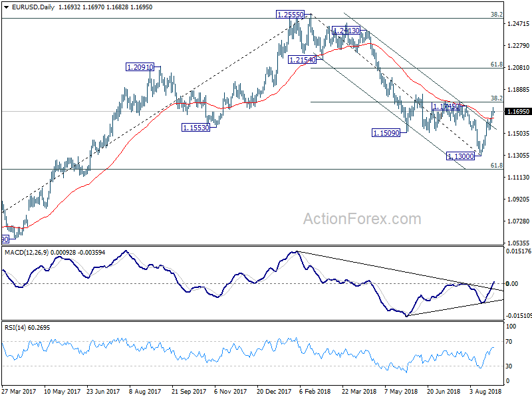This screenshot has height=399, width=532.
Task: Click the 1.24715 price axis value
Action: click(519, 24)
